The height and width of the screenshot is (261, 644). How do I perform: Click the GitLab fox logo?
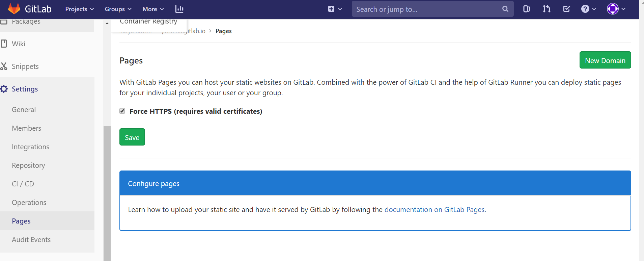14,9
